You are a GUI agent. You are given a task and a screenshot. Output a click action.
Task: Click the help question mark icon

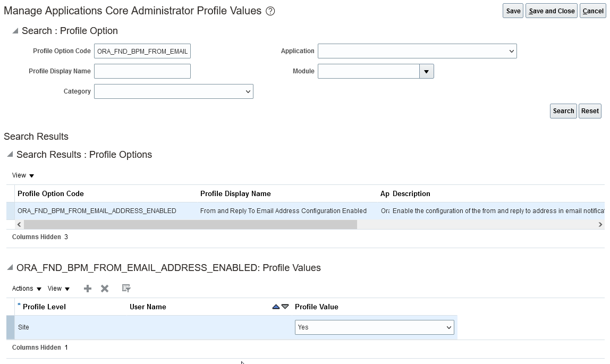(x=270, y=11)
